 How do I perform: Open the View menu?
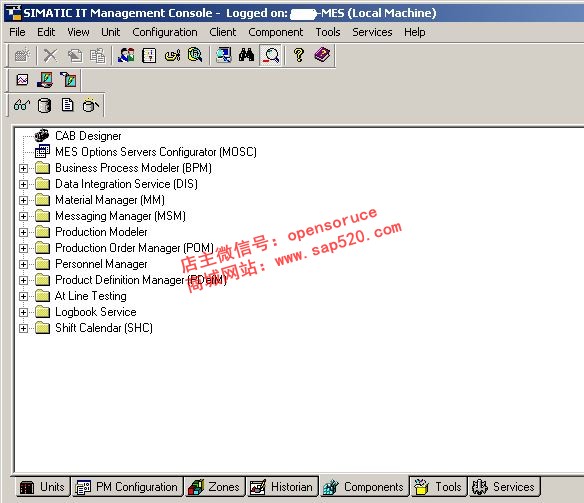(x=78, y=32)
